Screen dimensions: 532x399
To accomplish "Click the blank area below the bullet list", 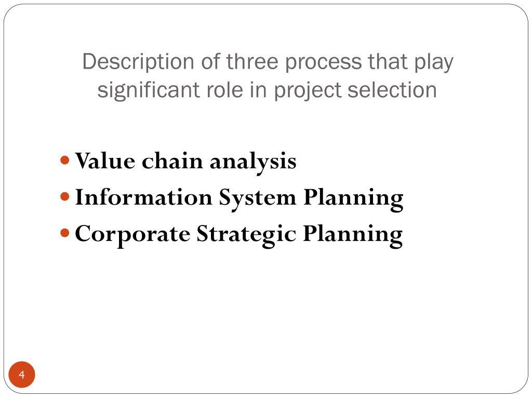I will click(x=266, y=305).
